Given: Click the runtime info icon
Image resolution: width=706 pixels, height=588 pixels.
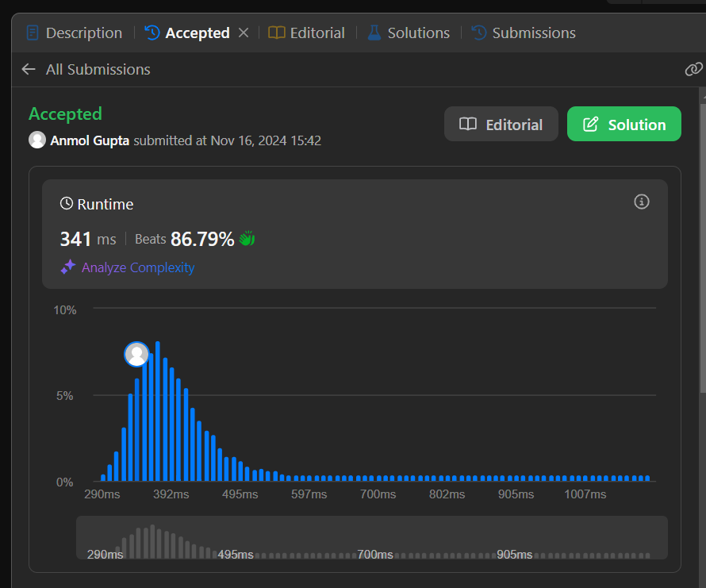Looking at the screenshot, I should click(642, 202).
